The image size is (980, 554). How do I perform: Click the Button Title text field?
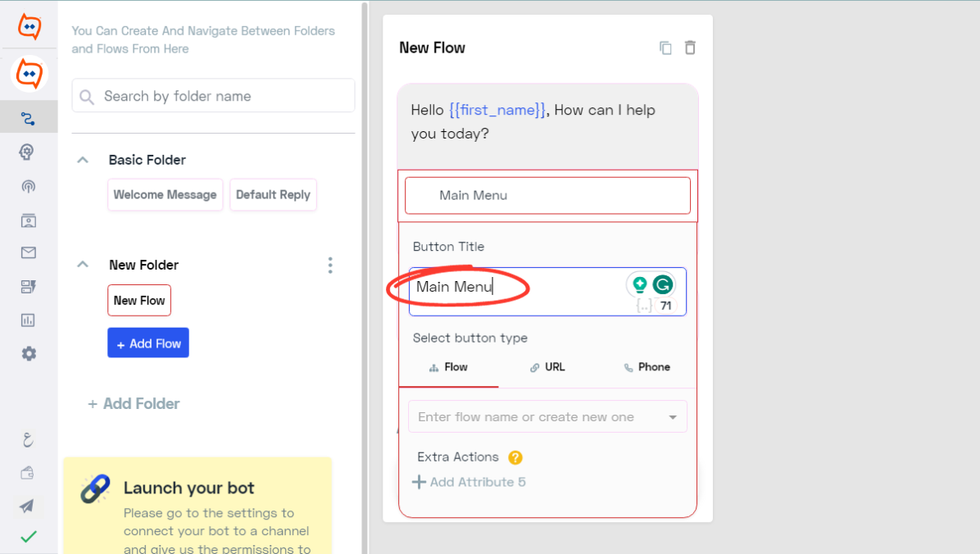(547, 292)
